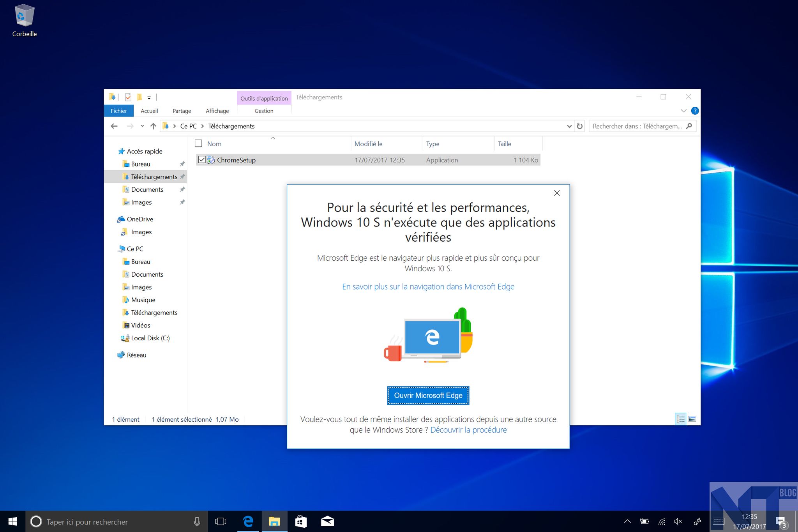798x532 pixels.
Task: Open Task View from the taskbar
Action: [221, 521]
